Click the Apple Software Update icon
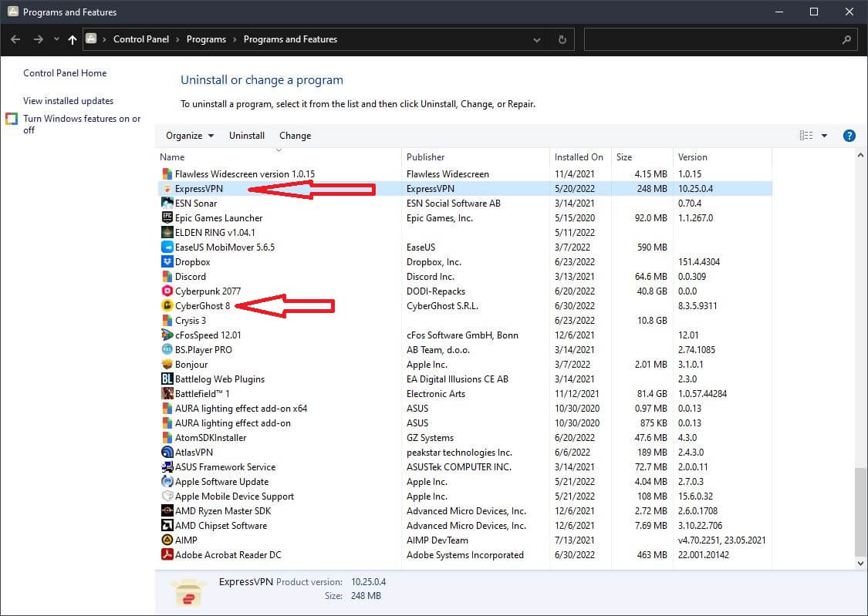Screen dimensions: 868x616 (167, 482)
